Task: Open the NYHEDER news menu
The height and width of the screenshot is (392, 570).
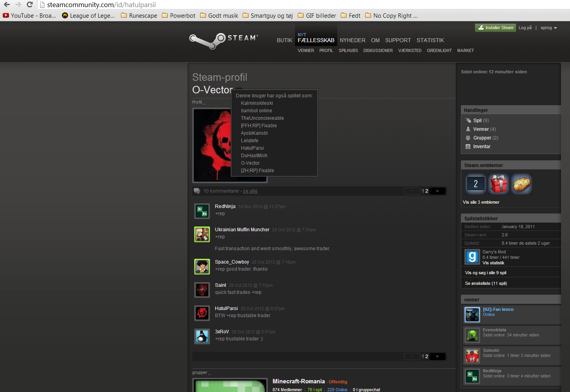Action: click(x=353, y=40)
